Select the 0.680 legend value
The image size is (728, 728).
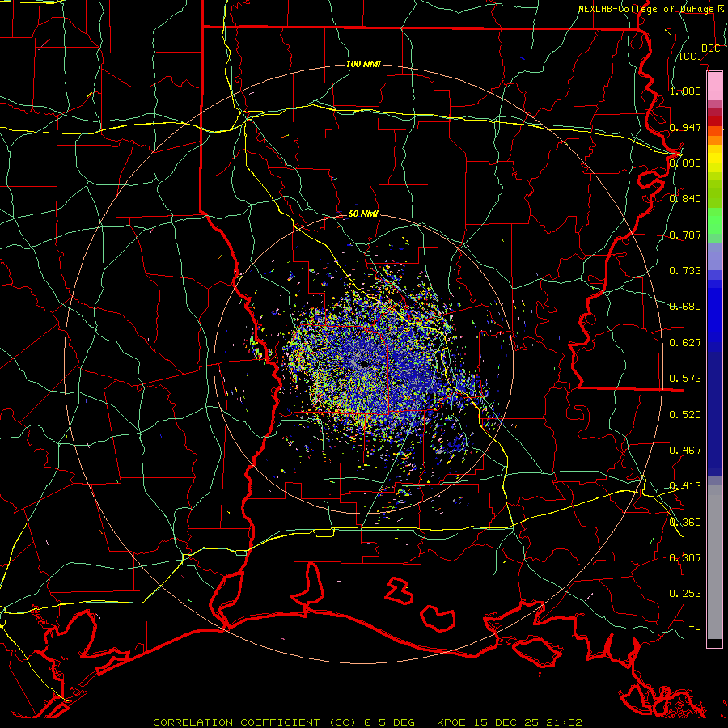[x=685, y=307]
